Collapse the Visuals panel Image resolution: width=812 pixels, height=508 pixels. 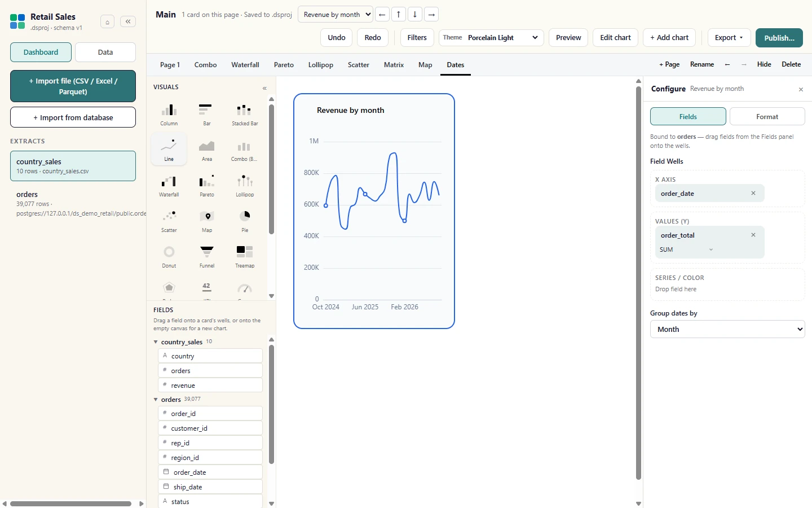click(x=264, y=88)
